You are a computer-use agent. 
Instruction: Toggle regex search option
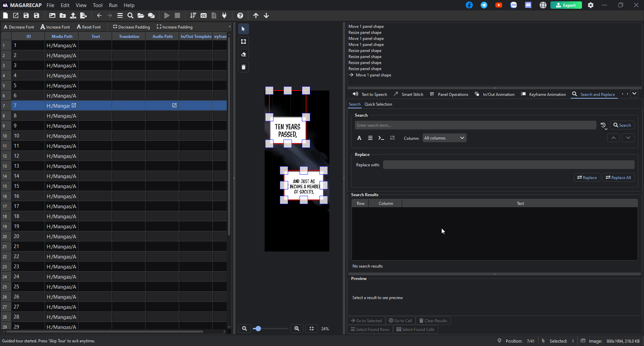pyautogui.click(x=381, y=138)
